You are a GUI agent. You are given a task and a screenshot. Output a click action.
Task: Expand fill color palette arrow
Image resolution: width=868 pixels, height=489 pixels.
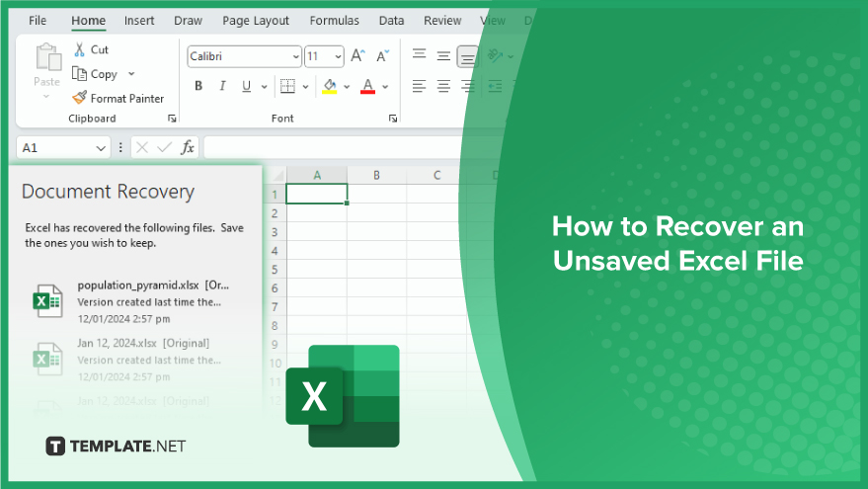point(347,86)
